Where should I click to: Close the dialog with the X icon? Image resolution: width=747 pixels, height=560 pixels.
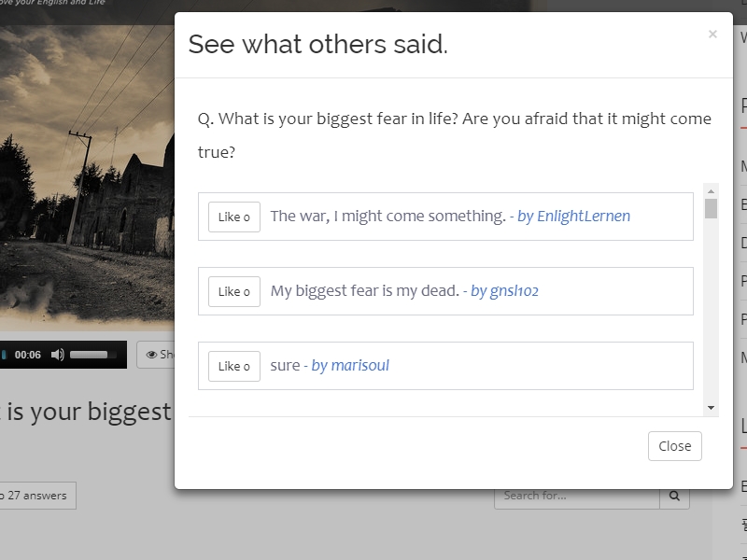[712, 35]
